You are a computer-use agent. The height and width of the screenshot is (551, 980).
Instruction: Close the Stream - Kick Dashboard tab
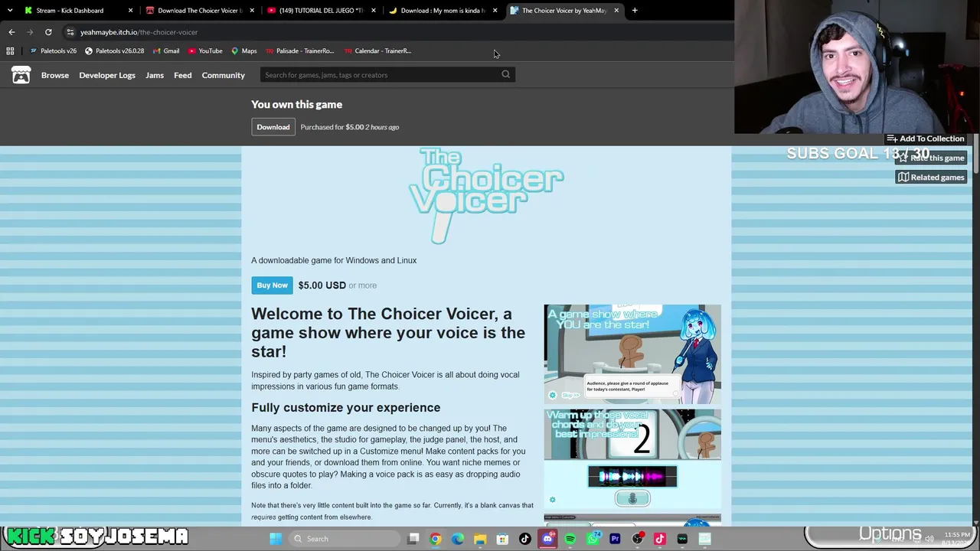[130, 11]
